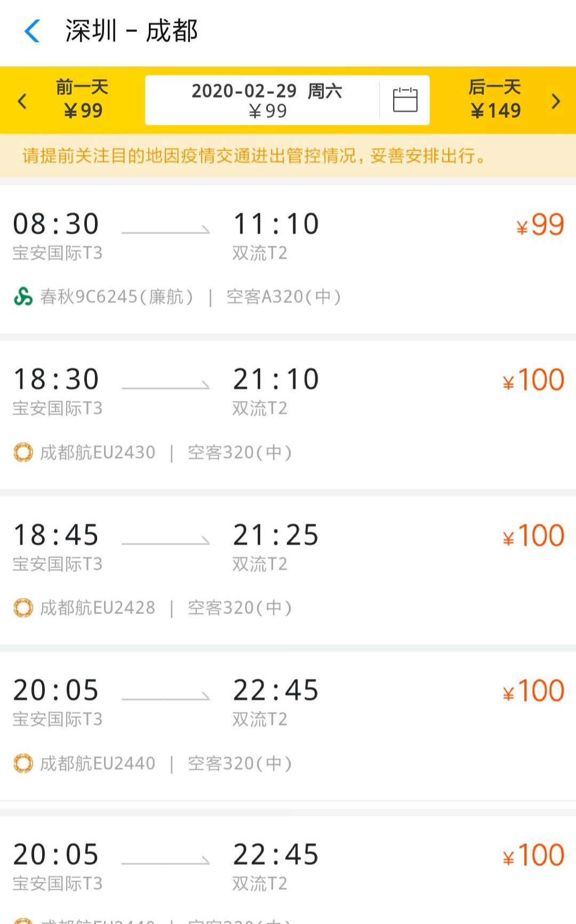This screenshot has height=924, width=576.
Task: Tap Chengdu Airlines logo for EU2428
Action: click(23, 608)
